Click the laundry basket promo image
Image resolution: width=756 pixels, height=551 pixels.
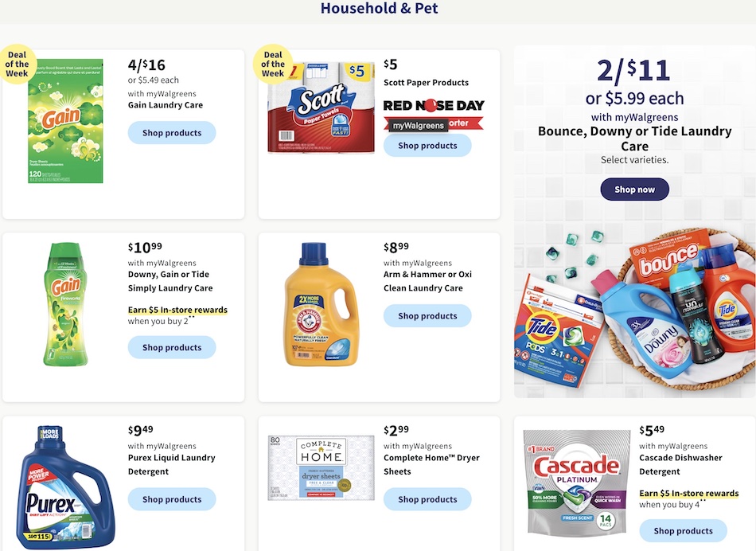[634, 311]
